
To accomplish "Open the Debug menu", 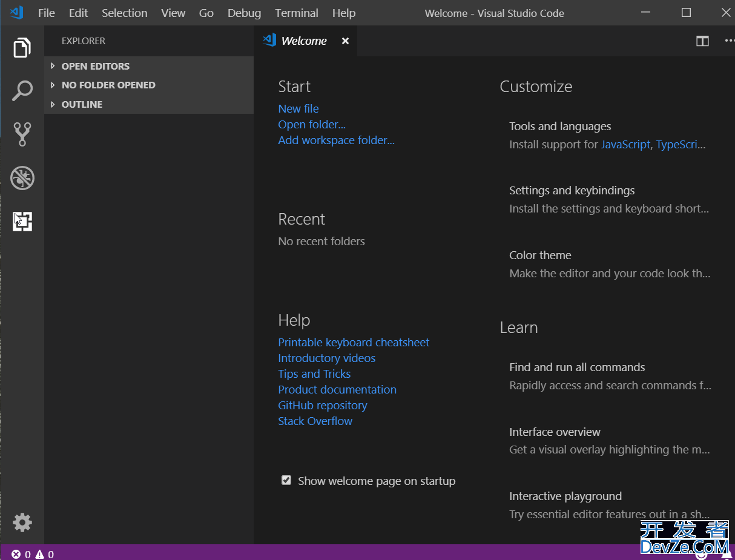I will [245, 13].
